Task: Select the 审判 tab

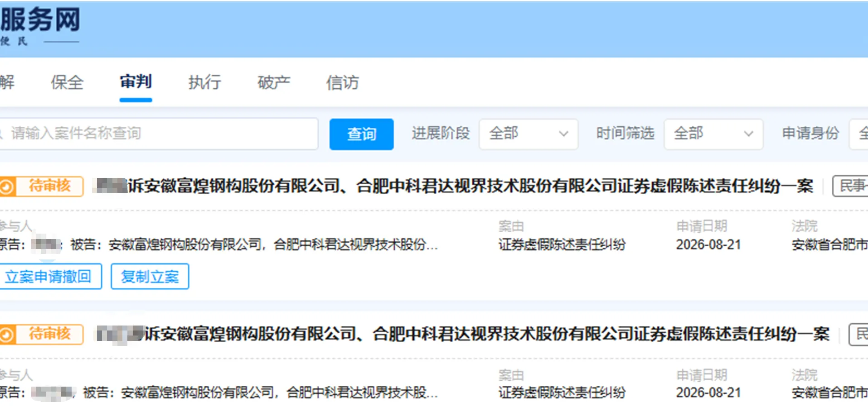Action: tap(136, 82)
